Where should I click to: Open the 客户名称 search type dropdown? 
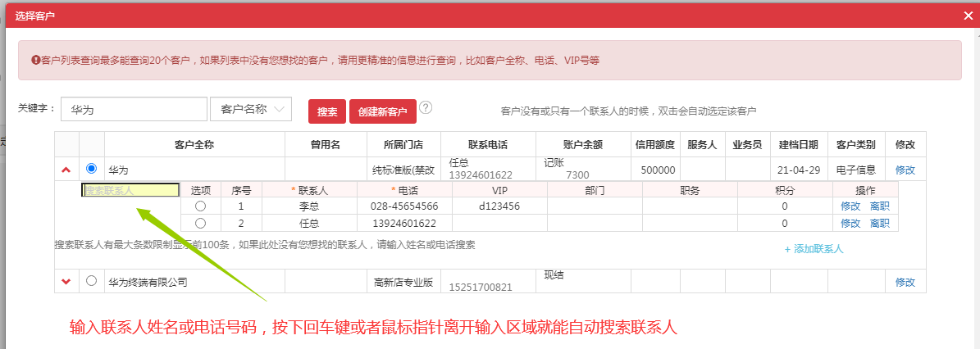pyautogui.click(x=251, y=109)
